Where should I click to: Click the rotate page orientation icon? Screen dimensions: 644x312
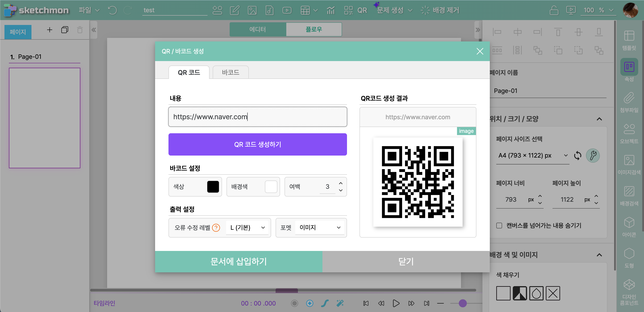pyautogui.click(x=578, y=156)
